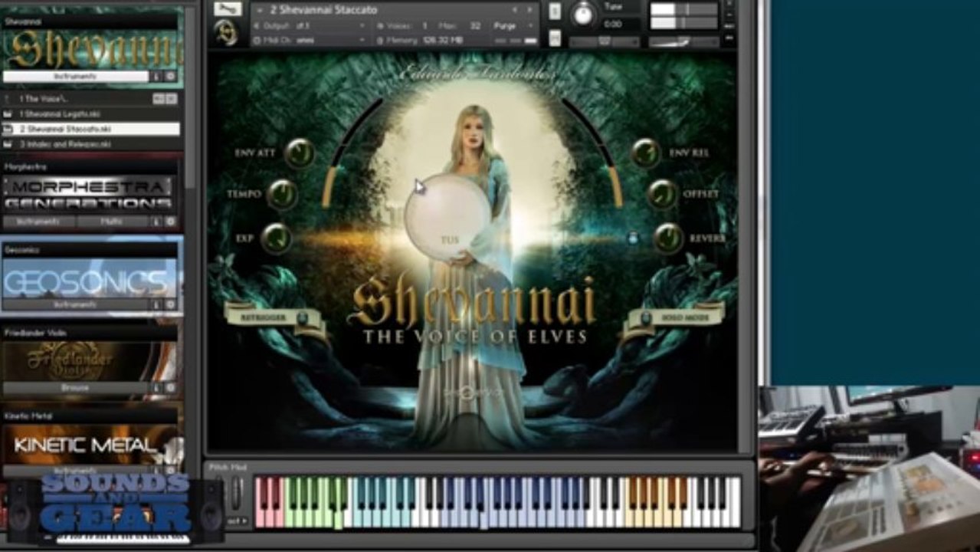The image size is (980, 552).
Task: Load 1 Shevannai Legato.nki
Action: [x=91, y=113]
